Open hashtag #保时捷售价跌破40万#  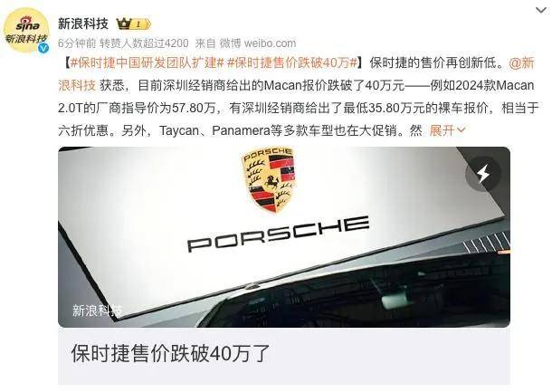click(x=292, y=62)
